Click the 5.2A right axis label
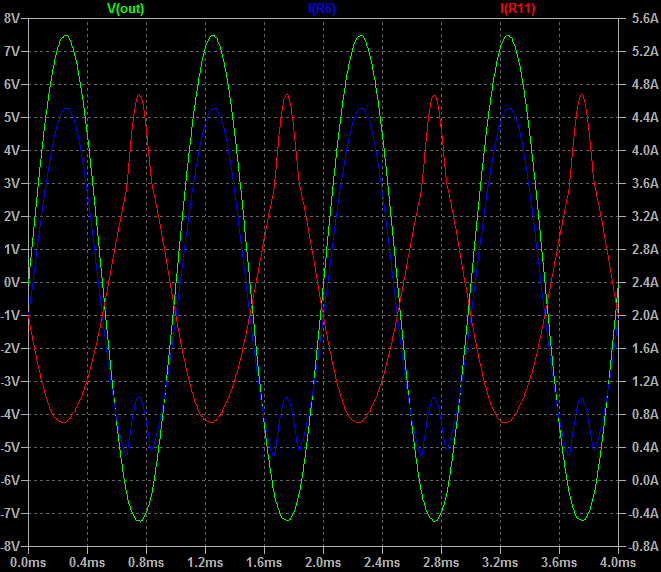661x572 pixels. [x=645, y=51]
